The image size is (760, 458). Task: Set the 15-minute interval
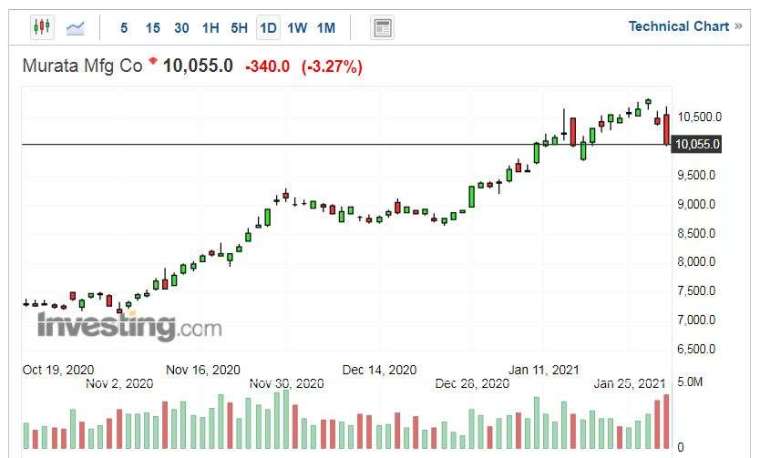click(x=153, y=28)
